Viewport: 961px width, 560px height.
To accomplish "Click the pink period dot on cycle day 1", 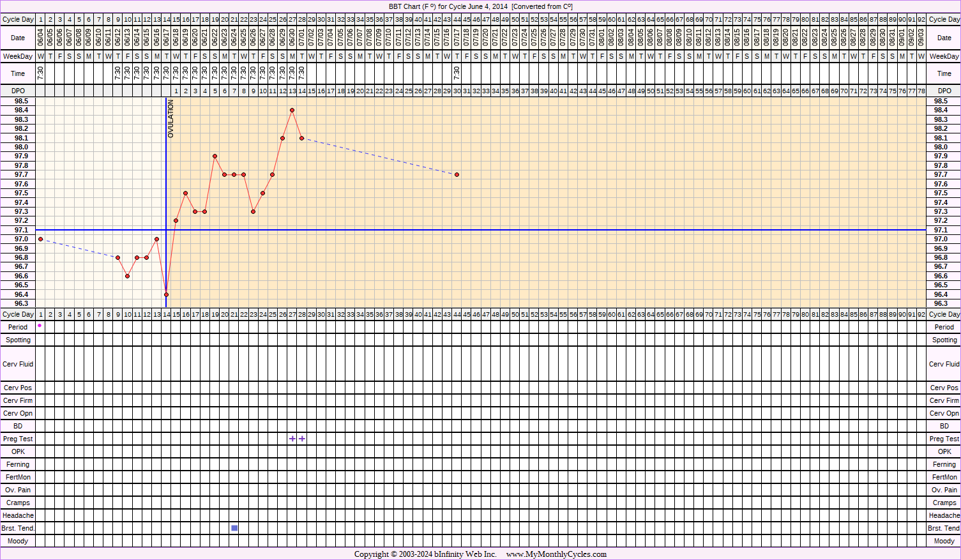I will point(40,326).
